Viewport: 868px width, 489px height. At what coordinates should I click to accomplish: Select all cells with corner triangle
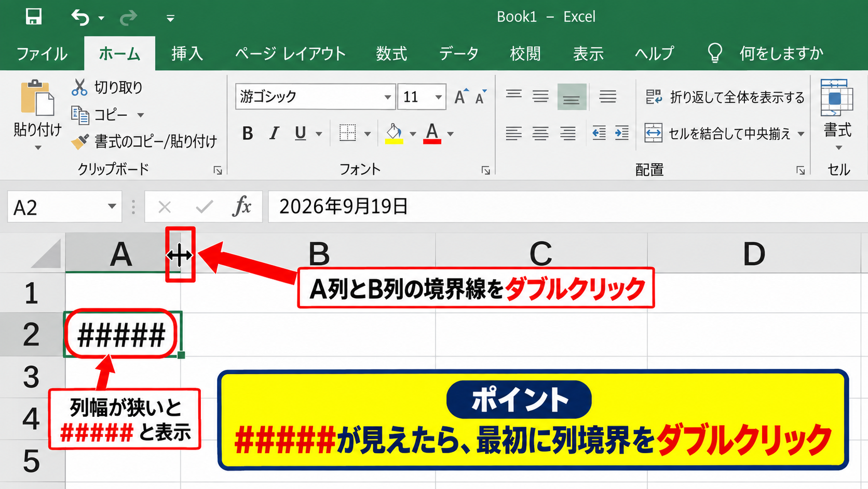(x=46, y=253)
